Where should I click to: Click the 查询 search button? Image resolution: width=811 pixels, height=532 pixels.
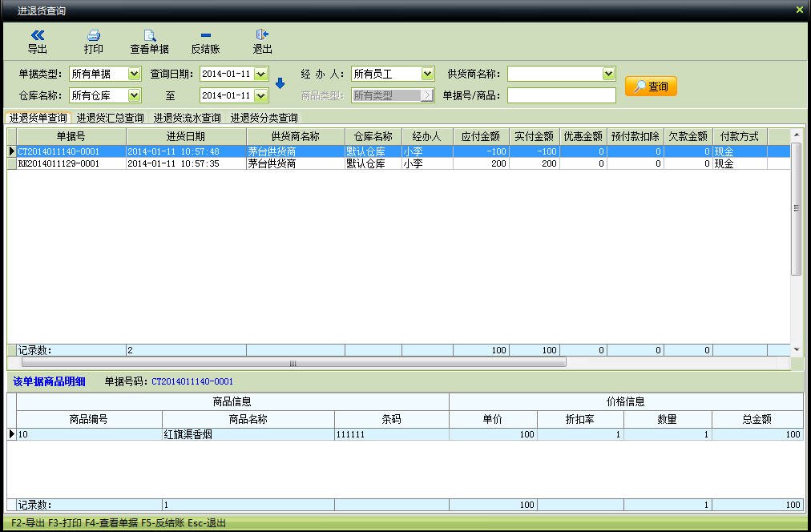(651, 87)
